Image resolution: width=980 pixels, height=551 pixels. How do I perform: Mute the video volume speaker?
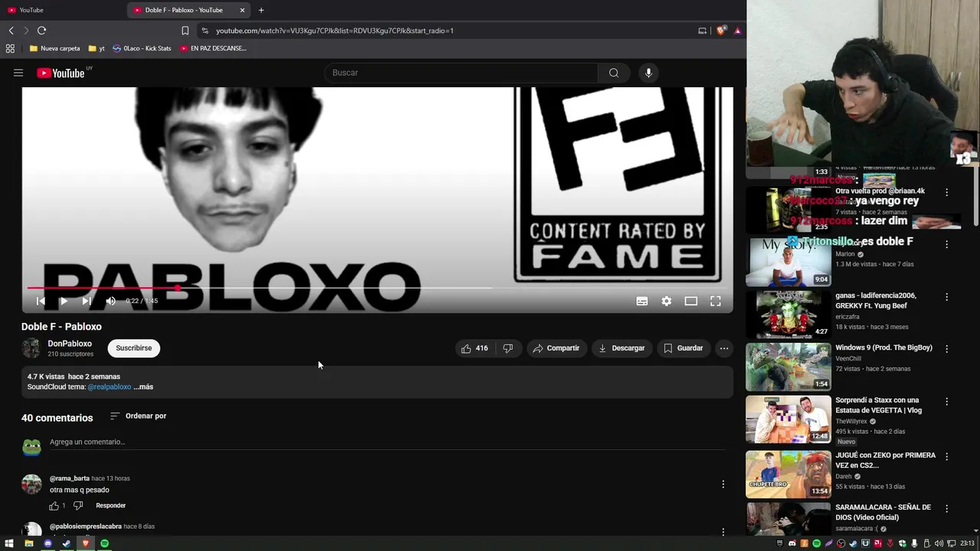(110, 302)
